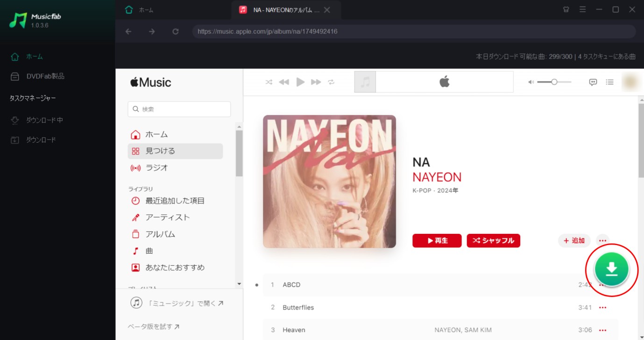Open DVDFab製品 in the sidebar

click(x=37, y=76)
